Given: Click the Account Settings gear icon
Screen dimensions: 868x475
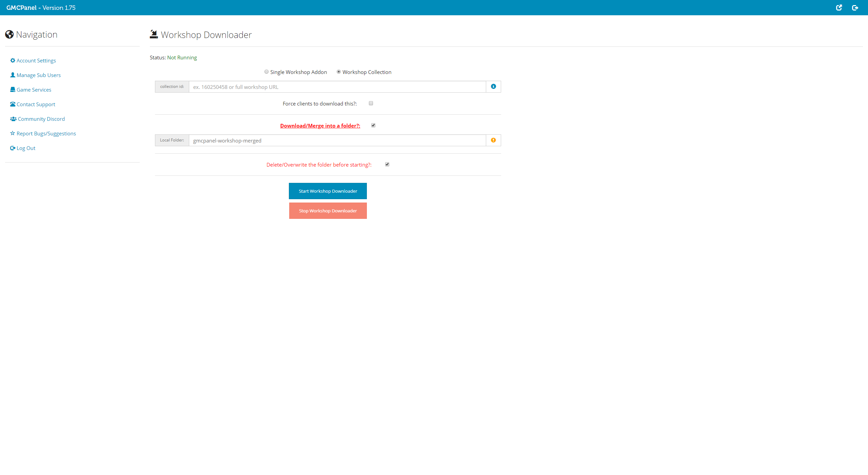Looking at the screenshot, I should point(12,60).
